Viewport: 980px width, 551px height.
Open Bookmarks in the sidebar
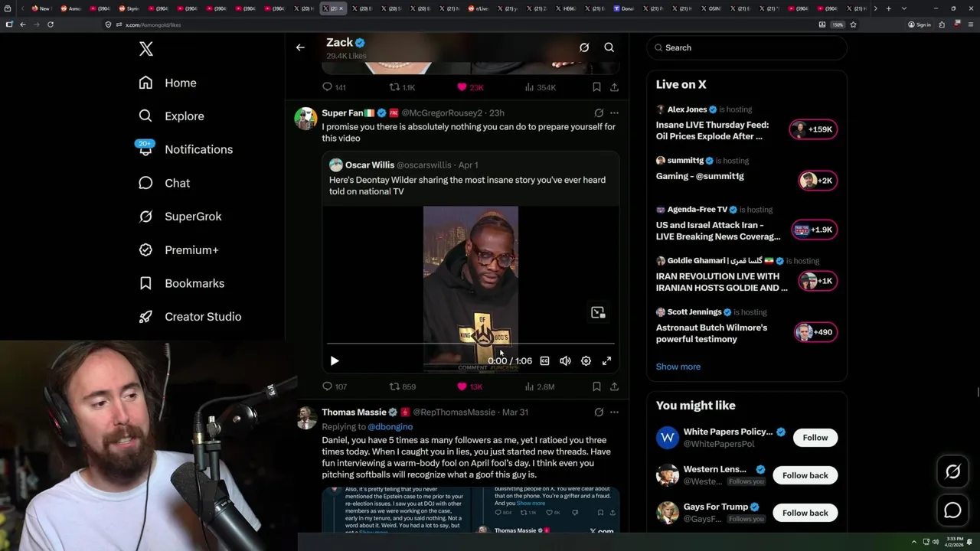click(181, 283)
